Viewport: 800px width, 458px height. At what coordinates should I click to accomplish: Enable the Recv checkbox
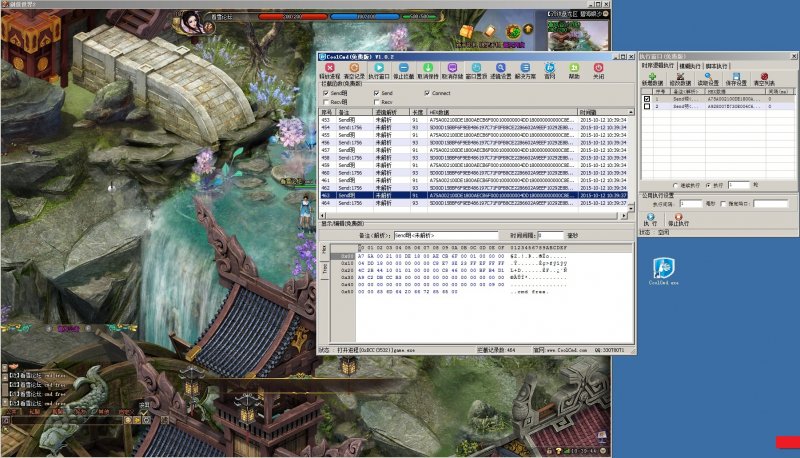point(377,102)
